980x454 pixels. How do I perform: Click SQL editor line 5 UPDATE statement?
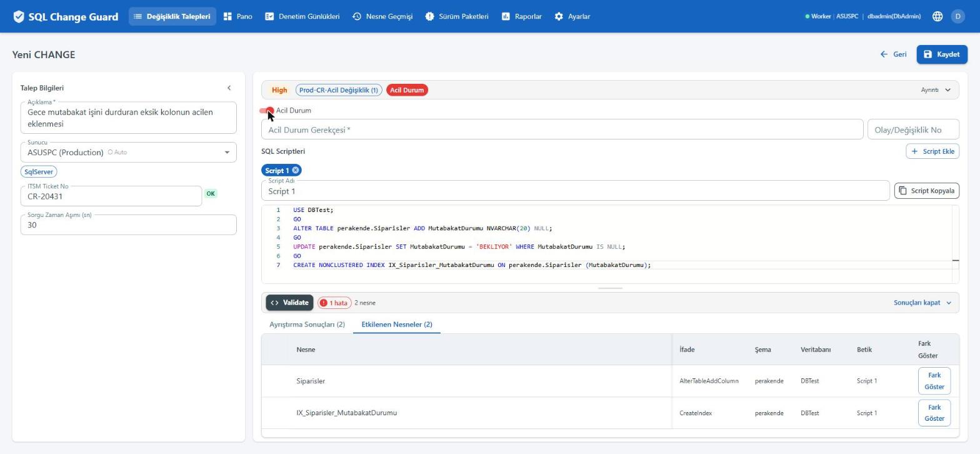(459, 246)
